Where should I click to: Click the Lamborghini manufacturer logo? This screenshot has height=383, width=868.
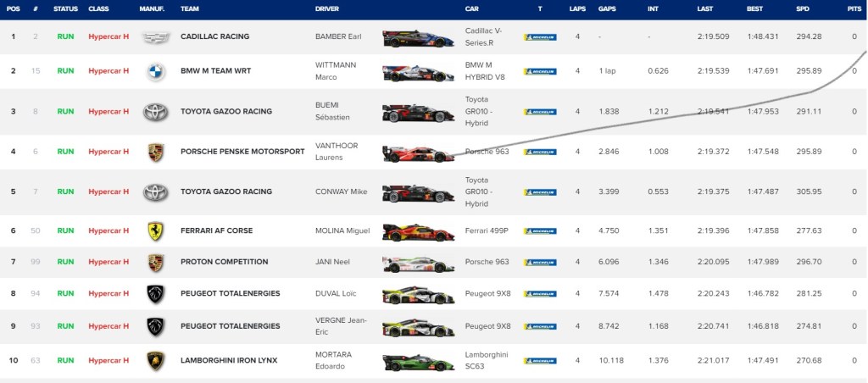tap(156, 361)
